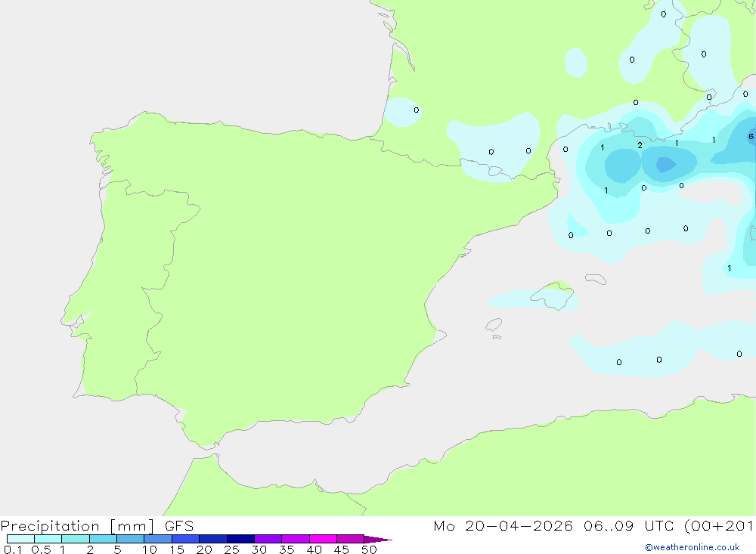Click the 5–10 mm legend swatch
Image resolution: width=756 pixels, height=554 pixels.
(131, 539)
